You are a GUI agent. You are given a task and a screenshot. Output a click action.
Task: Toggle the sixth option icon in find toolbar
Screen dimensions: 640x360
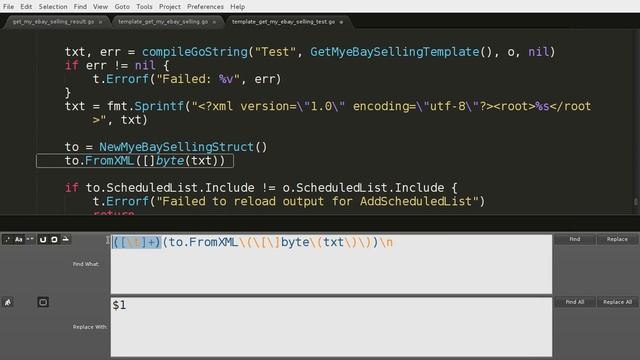tap(66, 240)
